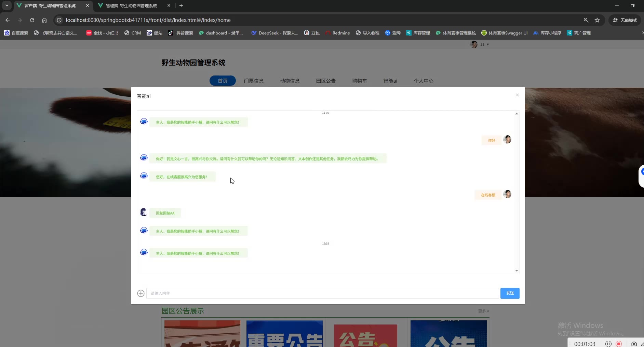644x347 pixels.
Task: Switch to the 客户端-野生动物园管理系统 browser tab
Action: (50, 6)
